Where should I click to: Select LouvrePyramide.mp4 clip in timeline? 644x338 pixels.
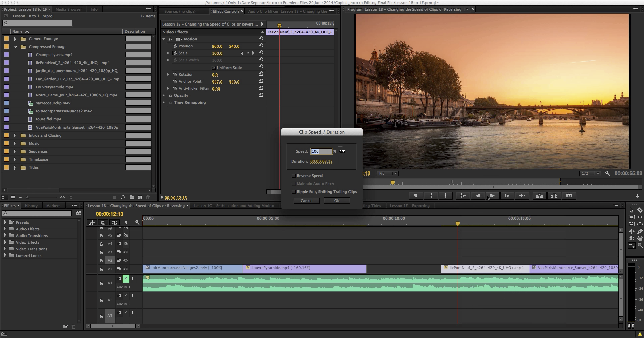pyautogui.click(x=304, y=269)
